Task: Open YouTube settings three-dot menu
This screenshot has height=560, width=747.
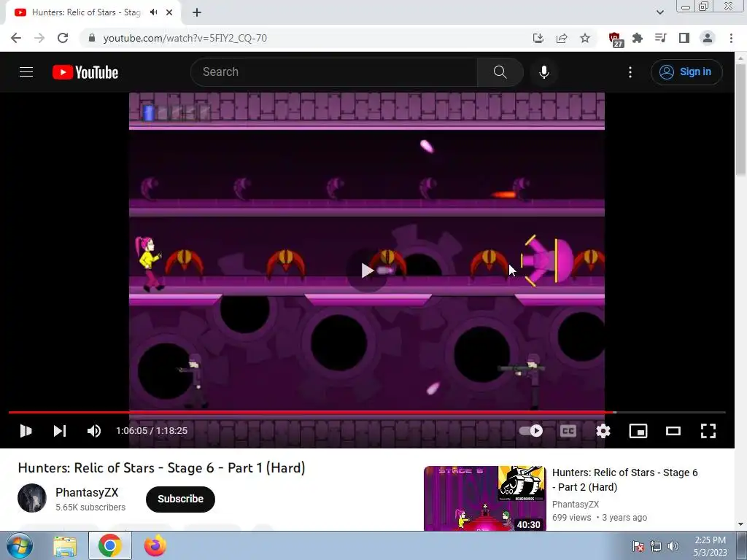Action: 630,72
